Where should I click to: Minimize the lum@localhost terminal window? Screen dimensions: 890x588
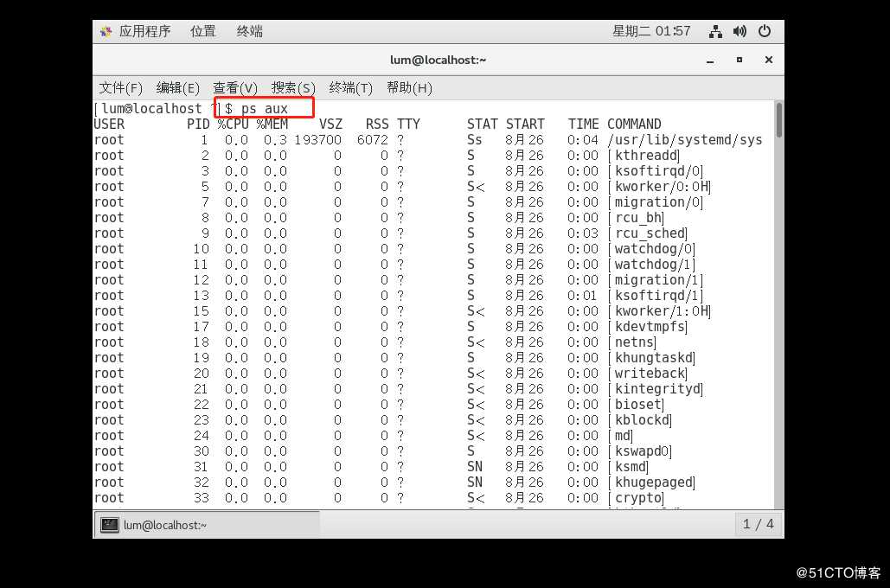click(x=710, y=61)
